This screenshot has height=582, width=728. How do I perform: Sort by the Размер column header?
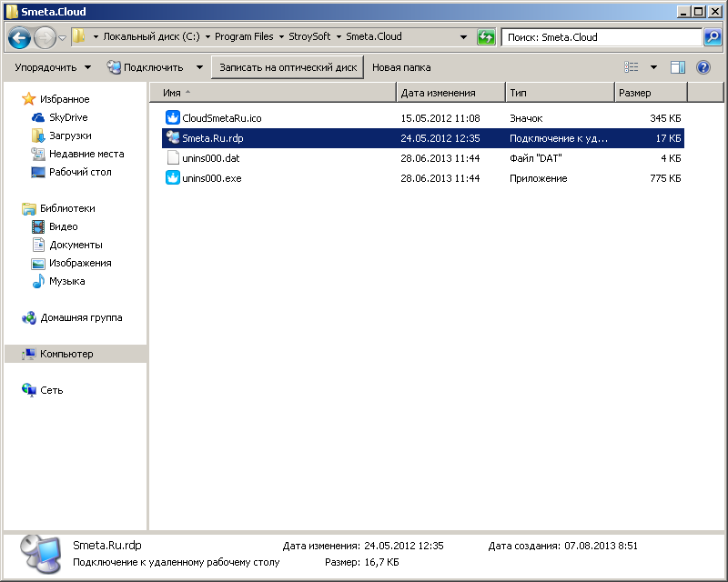[651, 93]
